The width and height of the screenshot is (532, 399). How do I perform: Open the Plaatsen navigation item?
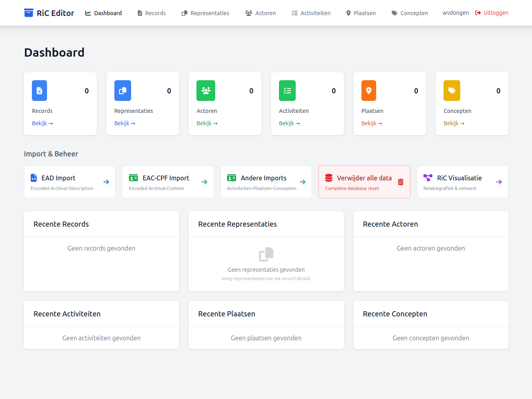[x=361, y=13]
